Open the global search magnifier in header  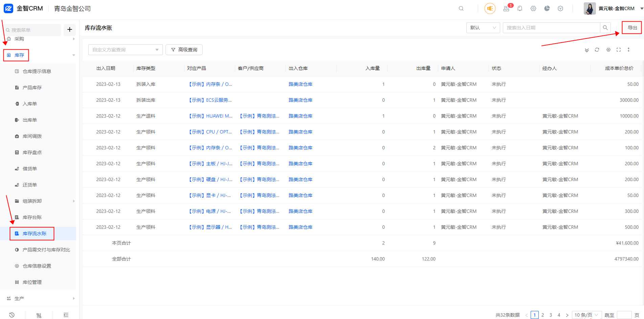pos(461,8)
